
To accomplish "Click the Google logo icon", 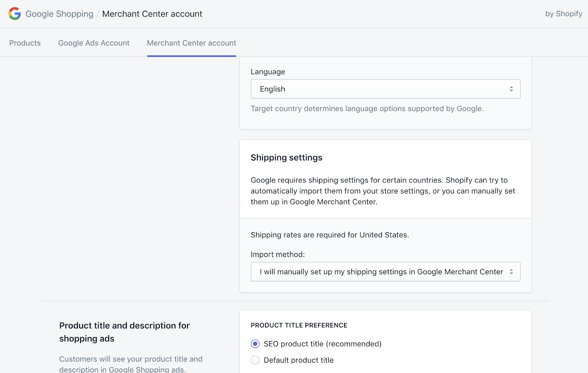I will 15,14.
